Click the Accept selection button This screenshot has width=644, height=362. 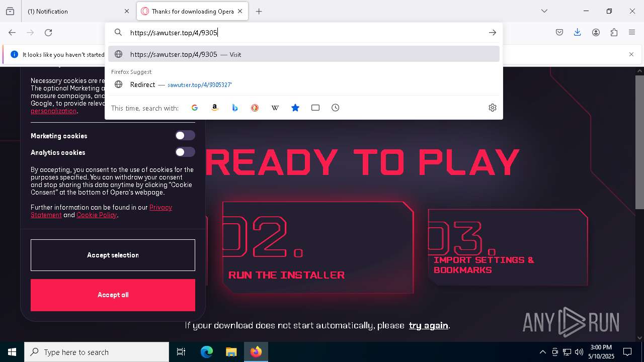tap(113, 255)
